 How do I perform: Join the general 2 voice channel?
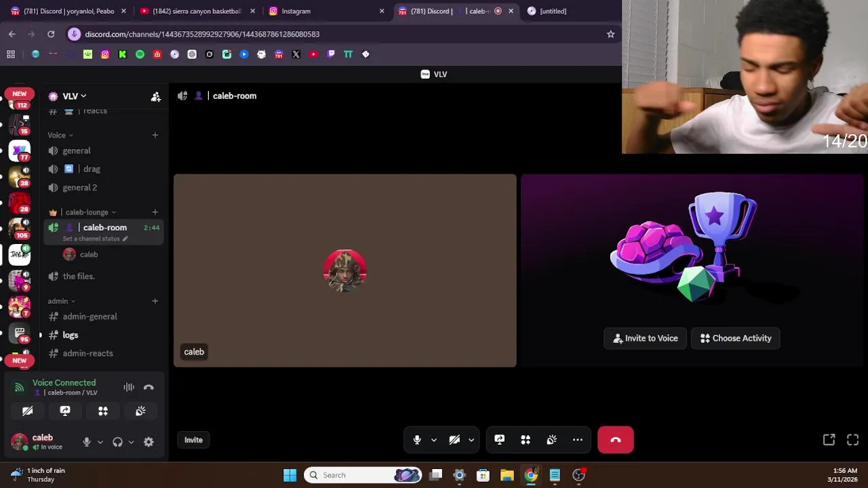[x=104, y=187]
